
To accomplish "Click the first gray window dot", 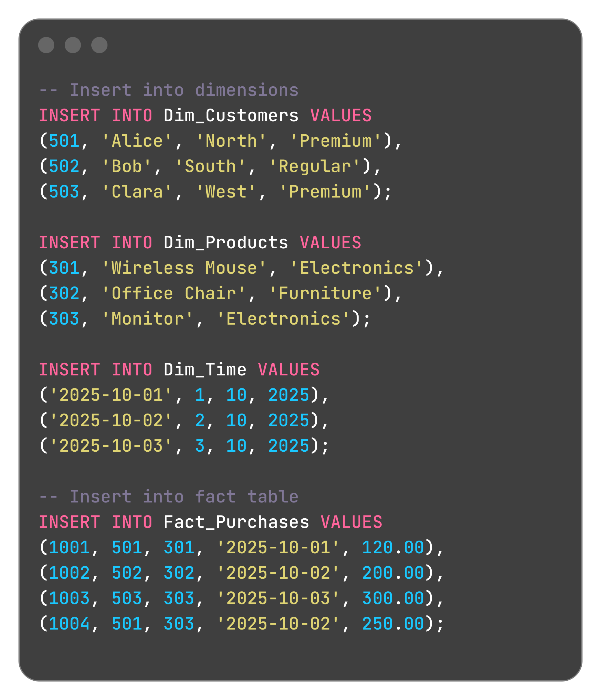I will (46, 45).
